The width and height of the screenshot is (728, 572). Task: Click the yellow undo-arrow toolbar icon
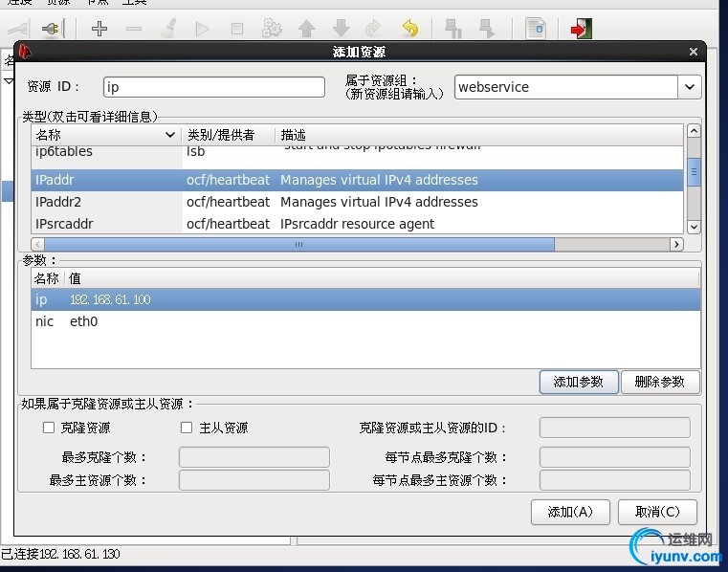point(410,29)
